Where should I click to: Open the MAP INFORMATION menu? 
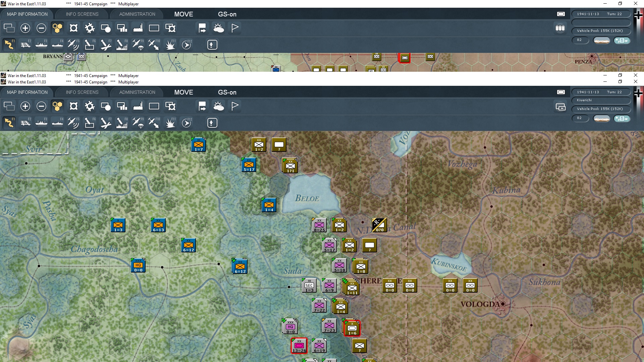(x=27, y=92)
